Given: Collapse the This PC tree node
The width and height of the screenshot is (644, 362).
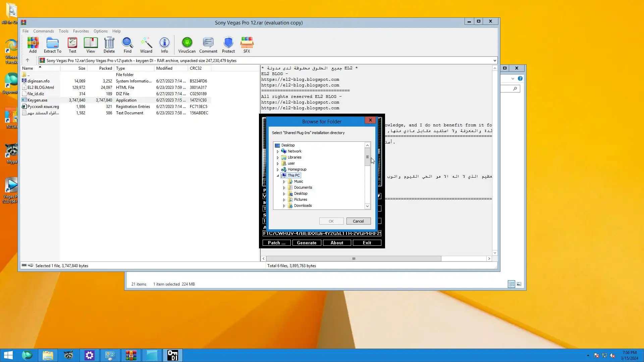Looking at the screenshot, I should tap(278, 176).
